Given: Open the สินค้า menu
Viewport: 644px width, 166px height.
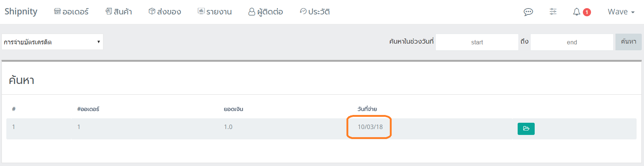Looking at the screenshot, I should (x=119, y=12).
